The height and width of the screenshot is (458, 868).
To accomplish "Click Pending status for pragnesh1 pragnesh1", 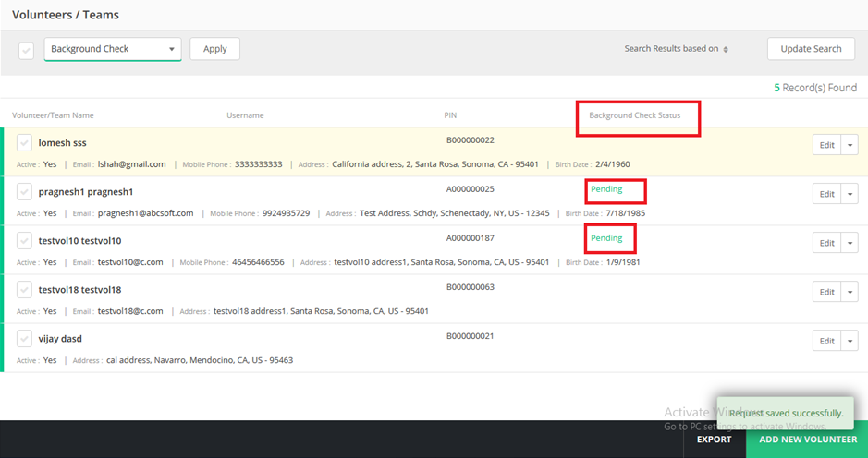I will [606, 189].
